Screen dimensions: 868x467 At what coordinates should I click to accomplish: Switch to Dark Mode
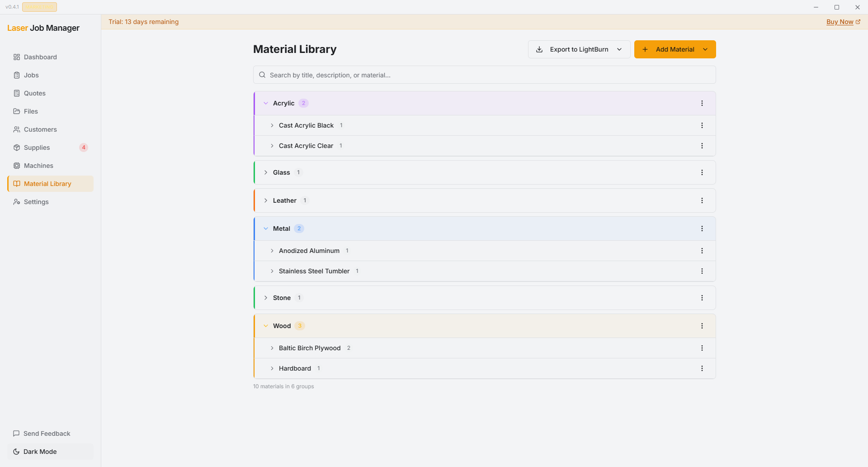point(40,452)
